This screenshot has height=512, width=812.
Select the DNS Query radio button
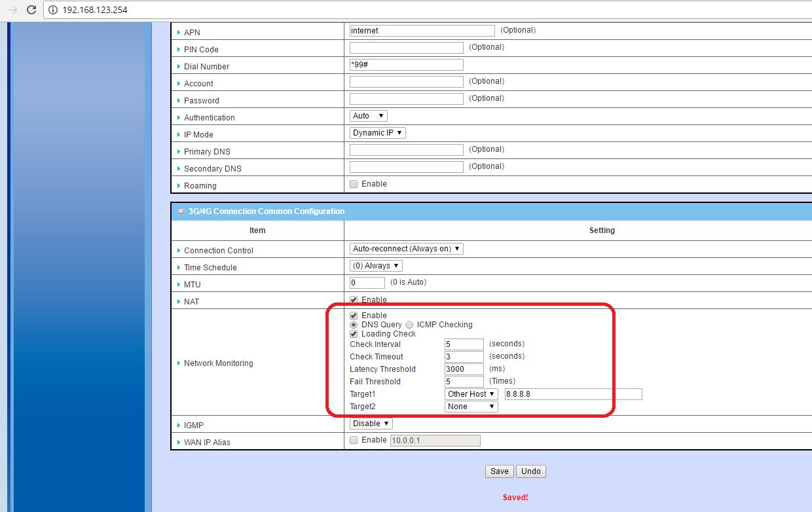pyautogui.click(x=354, y=325)
